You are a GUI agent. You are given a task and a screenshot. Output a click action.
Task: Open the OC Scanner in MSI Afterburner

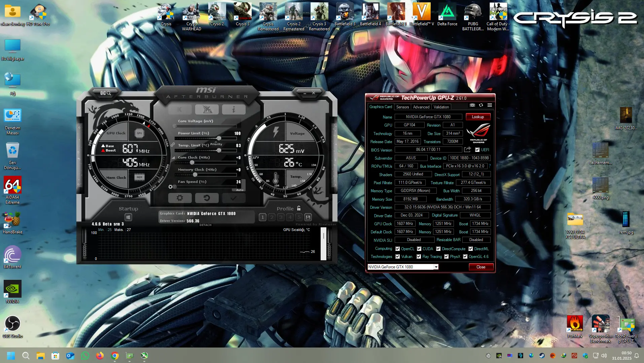[x=105, y=93]
